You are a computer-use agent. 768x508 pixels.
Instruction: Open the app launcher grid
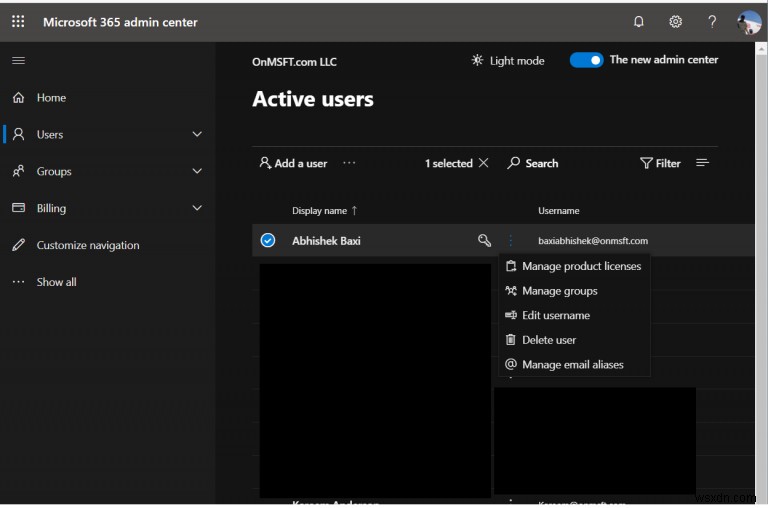(18, 21)
